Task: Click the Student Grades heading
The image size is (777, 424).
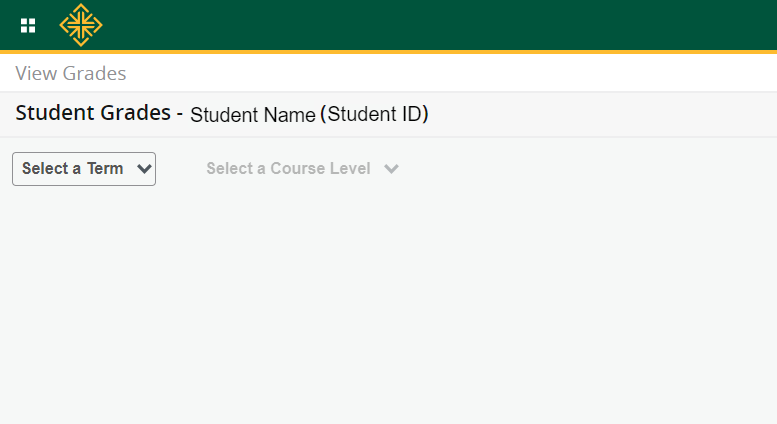Action: pos(93,113)
